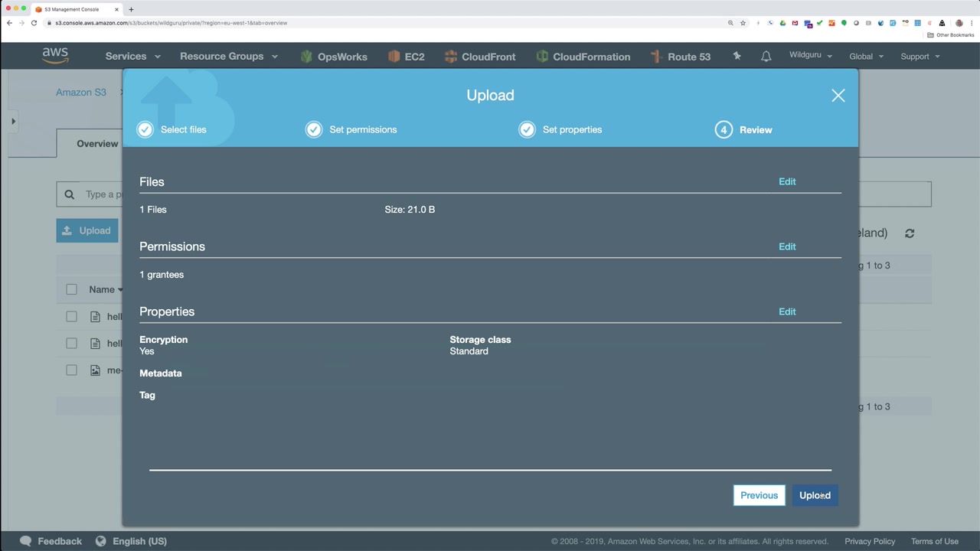Close the Upload dialog with the X
This screenshot has width=980, height=551.
pyautogui.click(x=838, y=96)
